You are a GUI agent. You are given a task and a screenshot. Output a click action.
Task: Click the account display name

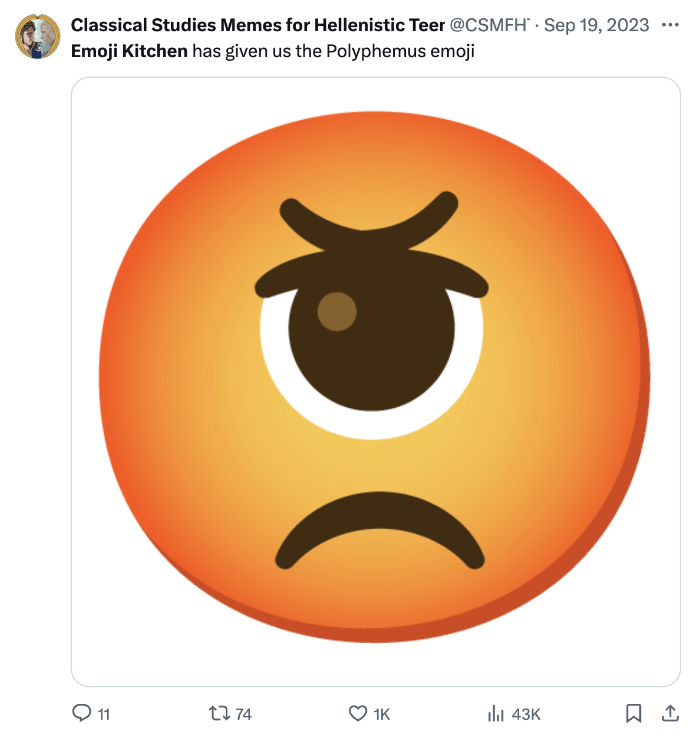[x=257, y=25]
